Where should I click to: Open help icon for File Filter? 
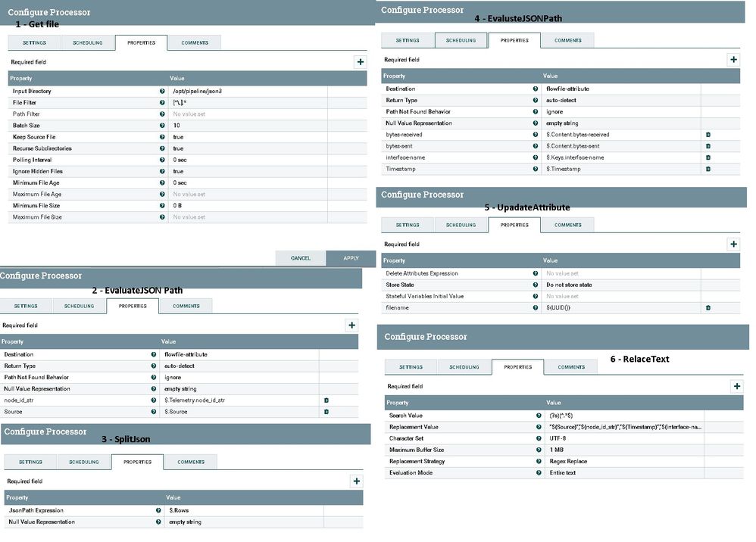click(x=162, y=103)
